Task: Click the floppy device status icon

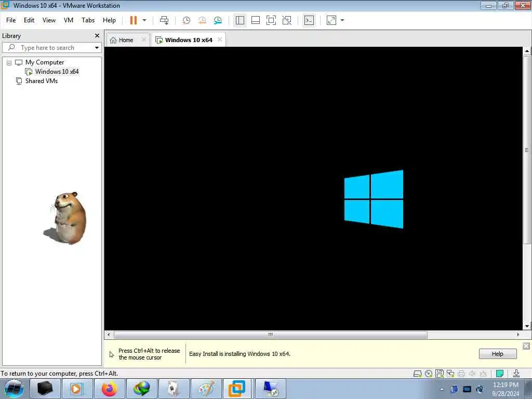Action: point(440,374)
